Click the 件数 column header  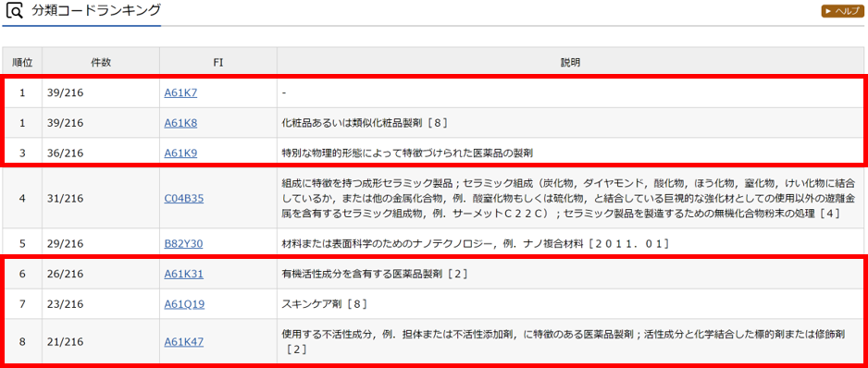point(101,63)
